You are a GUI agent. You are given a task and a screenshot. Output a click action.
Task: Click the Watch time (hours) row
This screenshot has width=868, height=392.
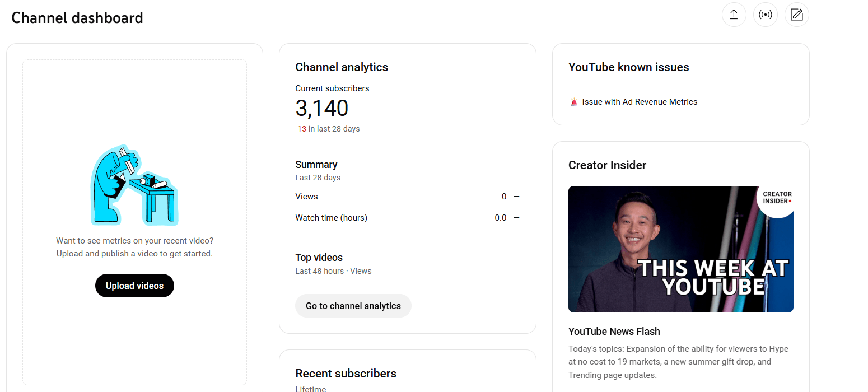point(407,218)
